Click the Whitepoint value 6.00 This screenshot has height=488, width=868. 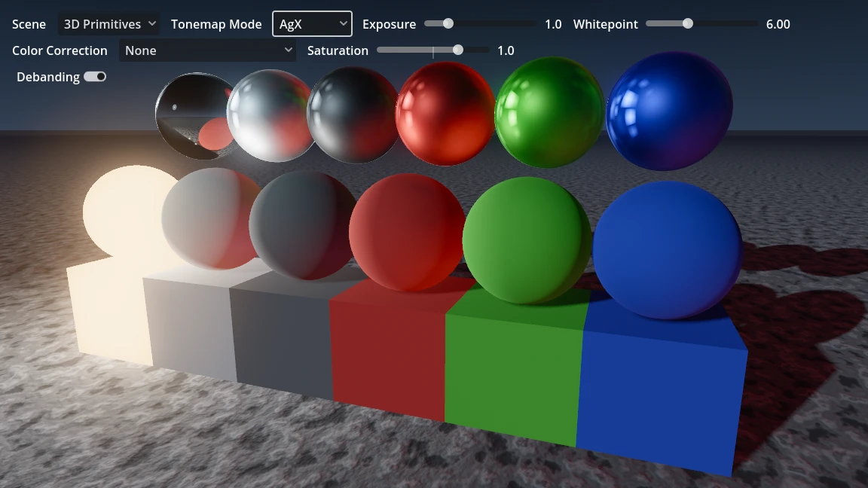coord(778,24)
